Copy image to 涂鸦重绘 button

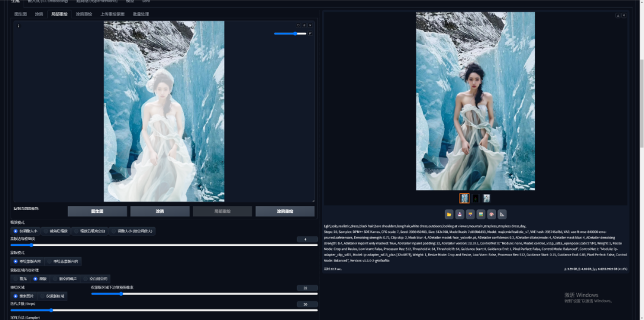coord(285,211)
